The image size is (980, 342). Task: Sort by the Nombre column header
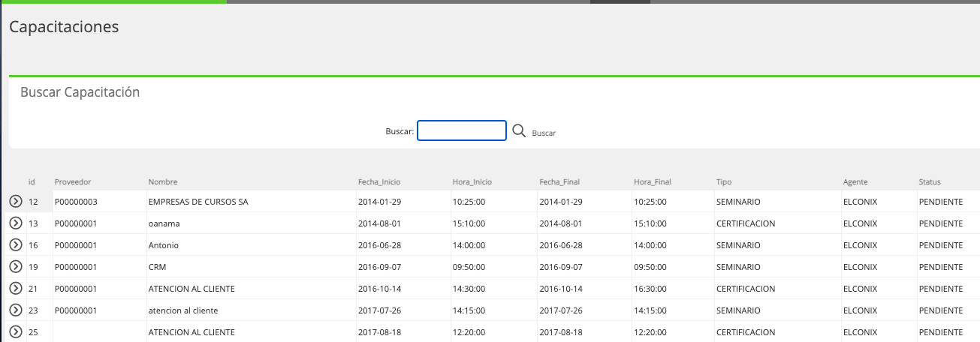[163, 182]
